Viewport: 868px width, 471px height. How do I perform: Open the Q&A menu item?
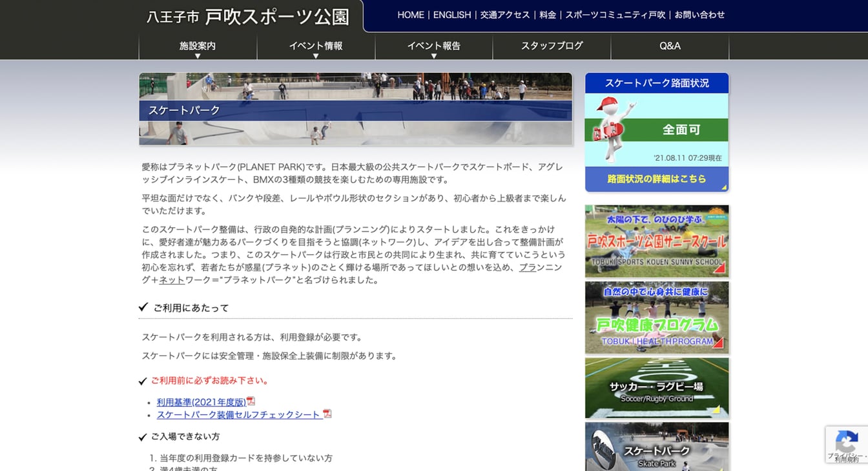click(x=670, y=46)
